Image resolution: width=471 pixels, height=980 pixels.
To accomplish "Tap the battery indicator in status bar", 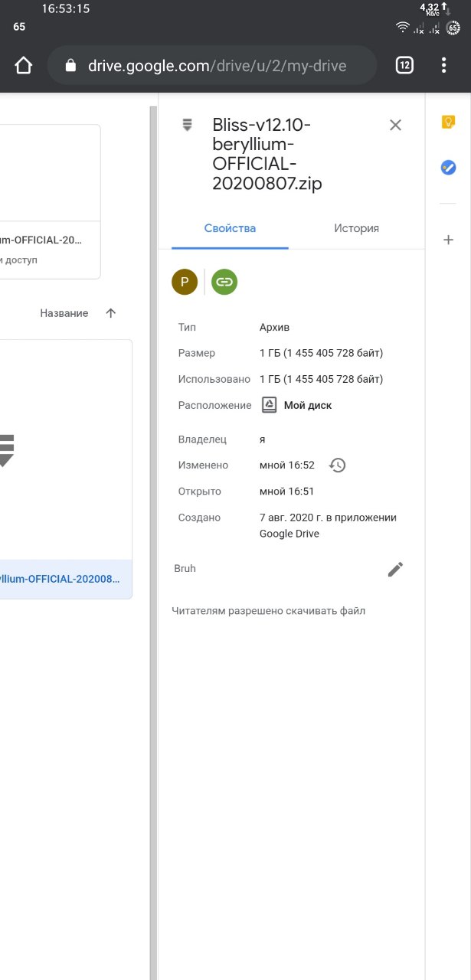I will click(453, 28).
